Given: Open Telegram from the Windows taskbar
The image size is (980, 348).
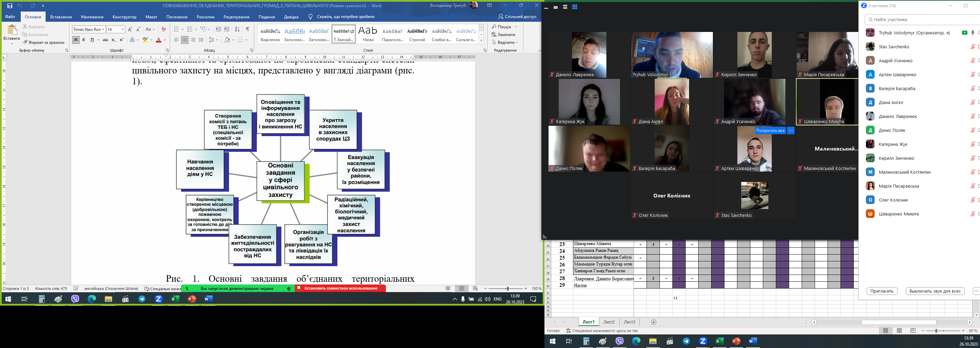Looking at the screenshot, I should [x=142, y=299].
